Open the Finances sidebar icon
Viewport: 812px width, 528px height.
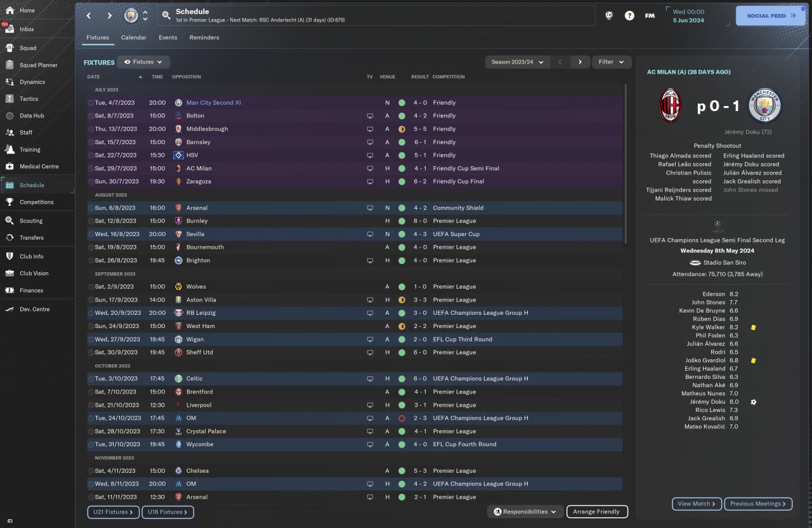click(x=10, y=290)
